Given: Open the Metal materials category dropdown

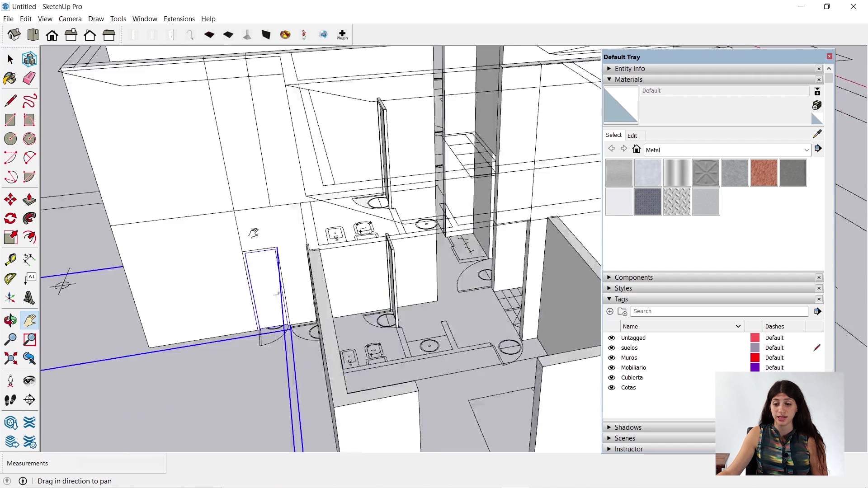Looking at the screenshot, I should (807, 150).
